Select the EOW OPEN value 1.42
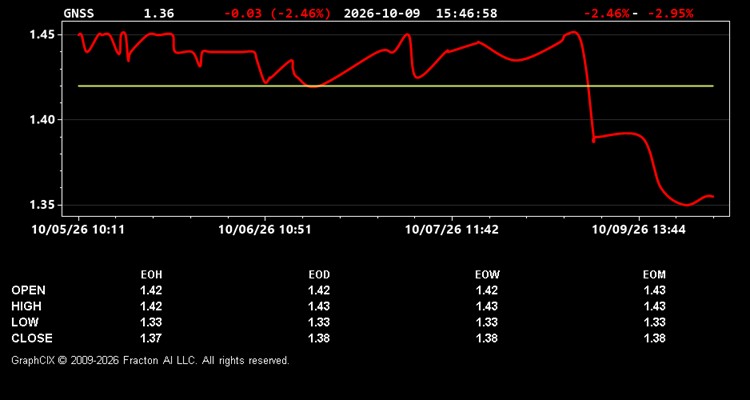 click(487, 290)
